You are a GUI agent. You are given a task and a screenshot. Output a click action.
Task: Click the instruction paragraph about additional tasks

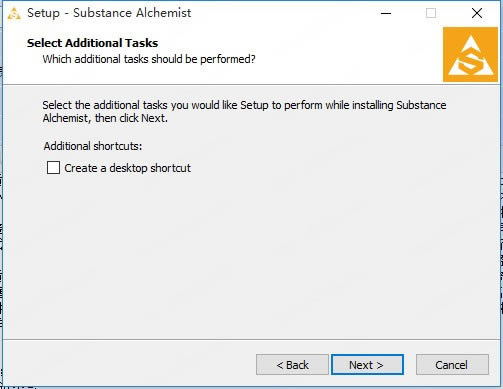point(244,112)
